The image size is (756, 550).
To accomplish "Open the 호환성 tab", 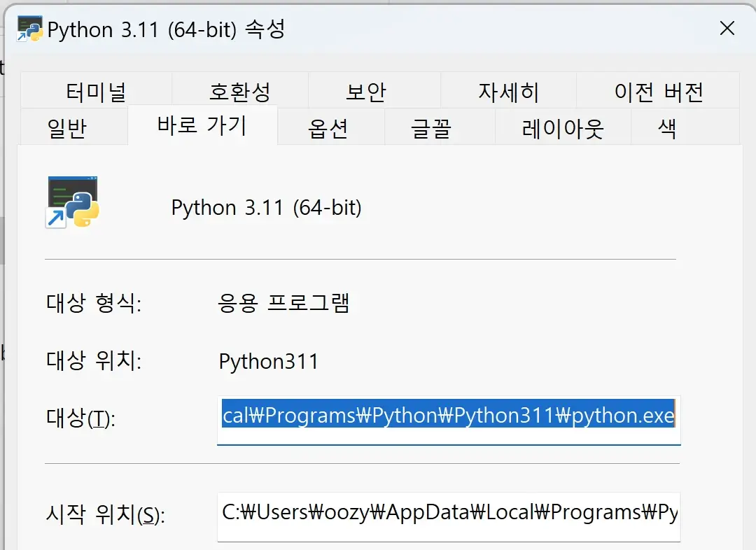I will click(x=239, y=90).
